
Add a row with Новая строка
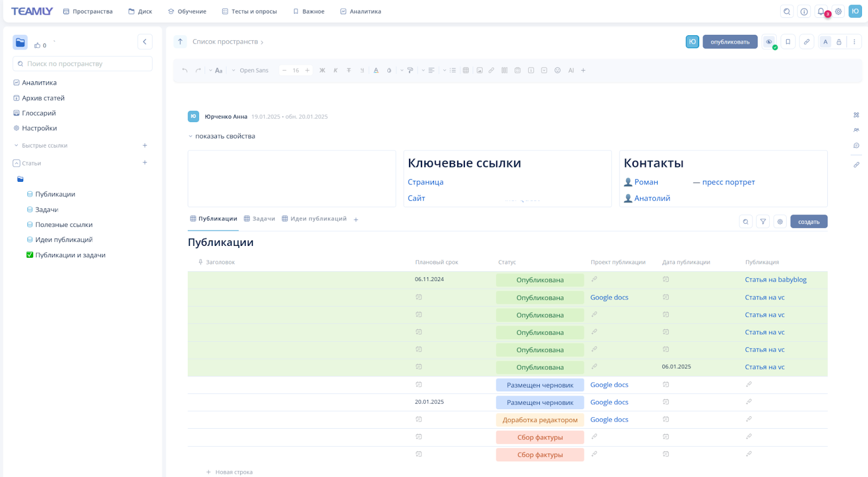pyautogui.click(x=229, y=472)
